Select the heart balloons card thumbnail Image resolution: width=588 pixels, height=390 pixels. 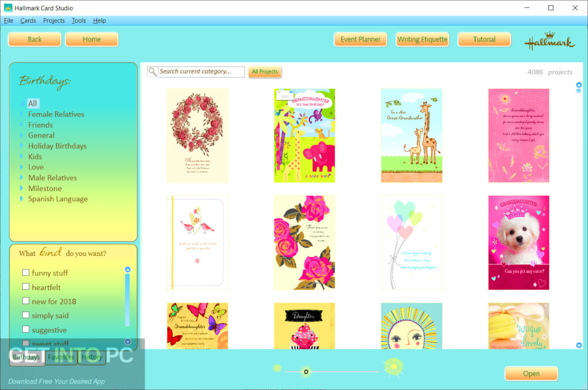pos(411,243)
